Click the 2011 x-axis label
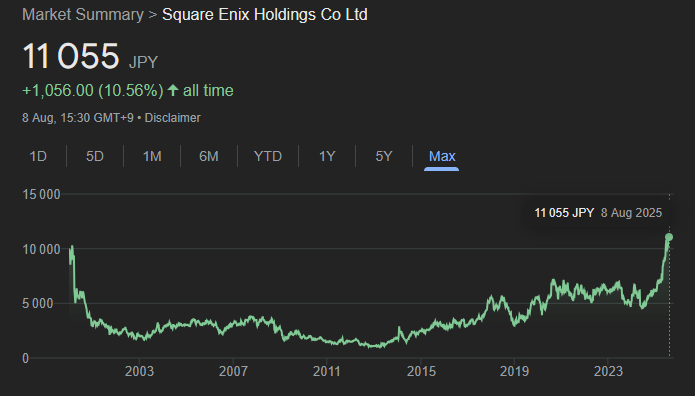Viewport: 695px width, 396px height. pos(327,371)
